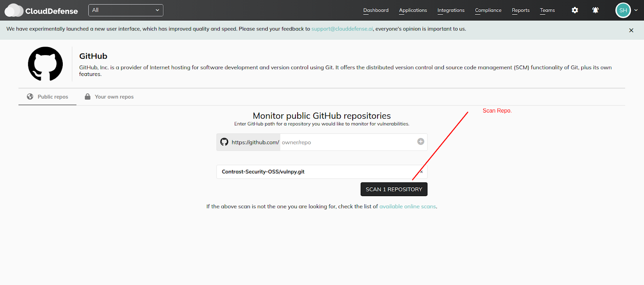Open the All applications dropdown
644x285 pixels.
coord(126,10)
